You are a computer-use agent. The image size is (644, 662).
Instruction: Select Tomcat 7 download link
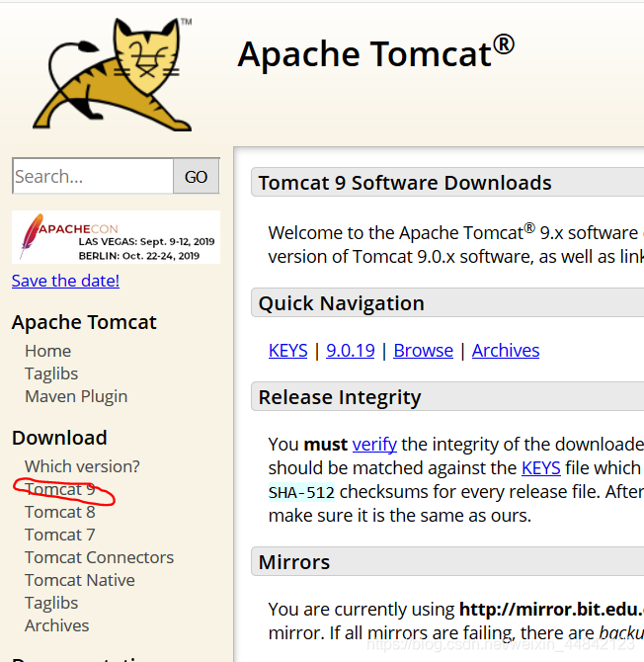pos(60,535)
